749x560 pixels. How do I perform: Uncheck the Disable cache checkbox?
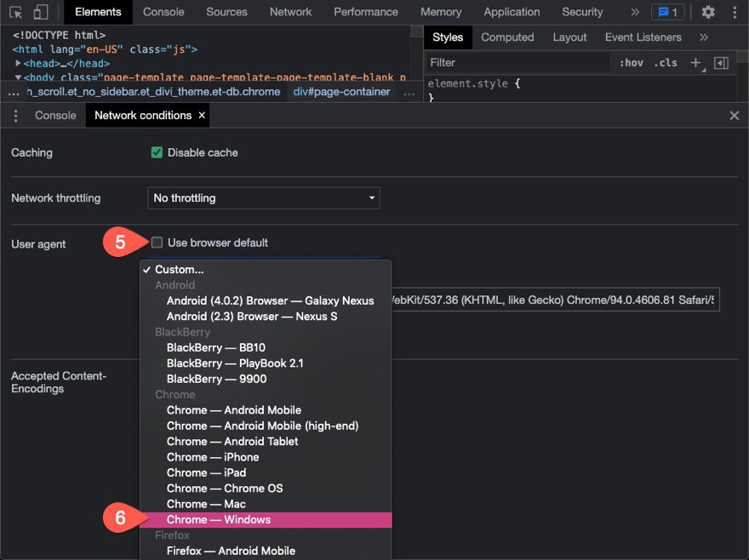click(x=157, y=153)
